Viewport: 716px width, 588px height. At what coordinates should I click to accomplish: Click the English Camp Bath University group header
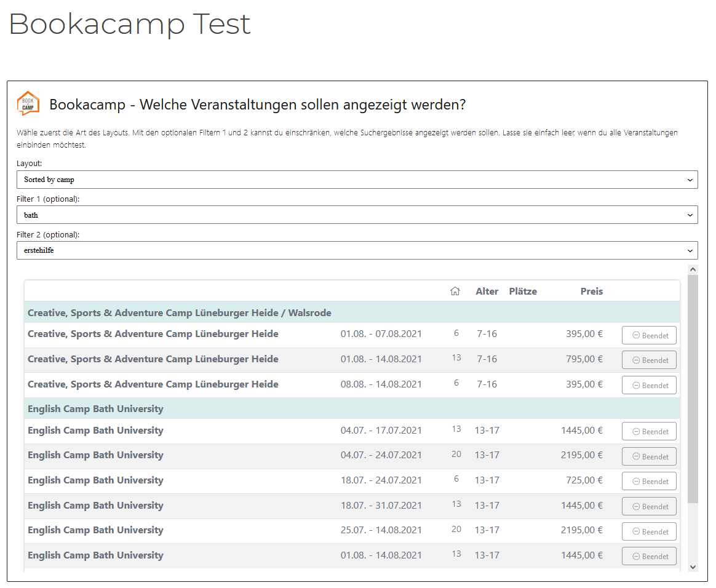tap(352, 408)
